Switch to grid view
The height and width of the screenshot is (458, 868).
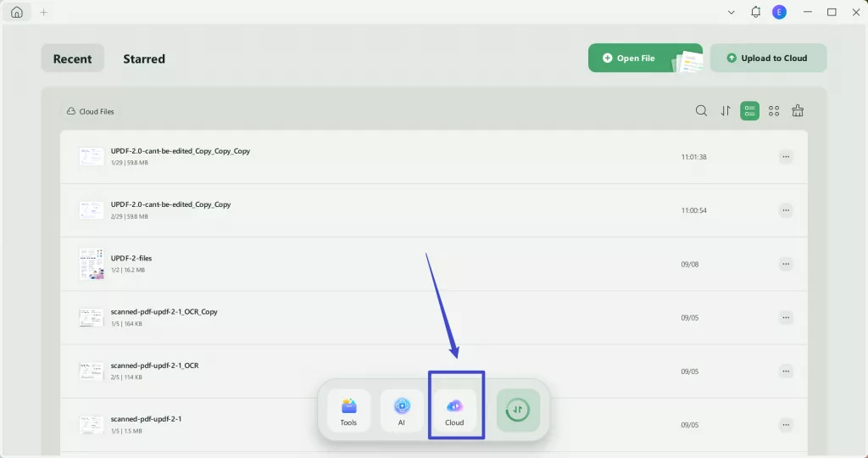point(774,111)
